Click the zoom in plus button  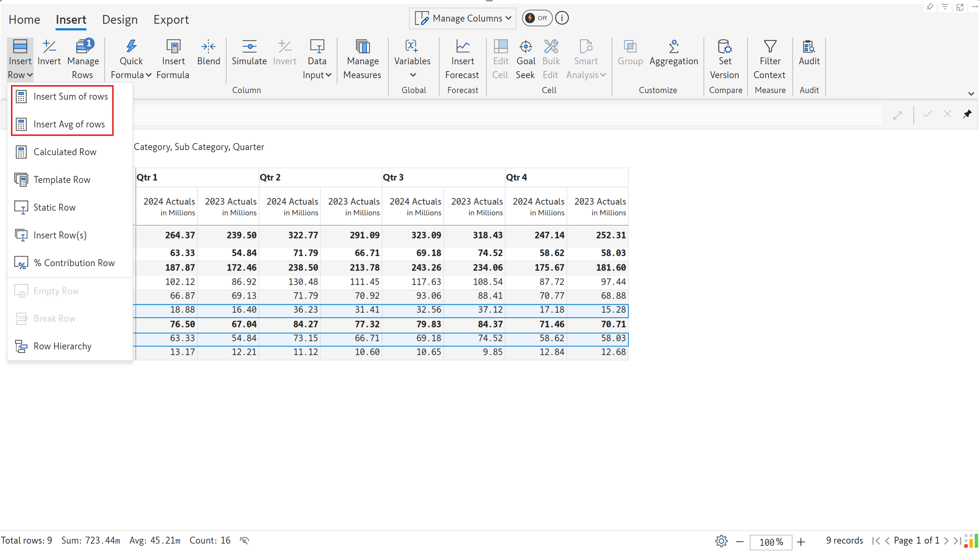801,541
